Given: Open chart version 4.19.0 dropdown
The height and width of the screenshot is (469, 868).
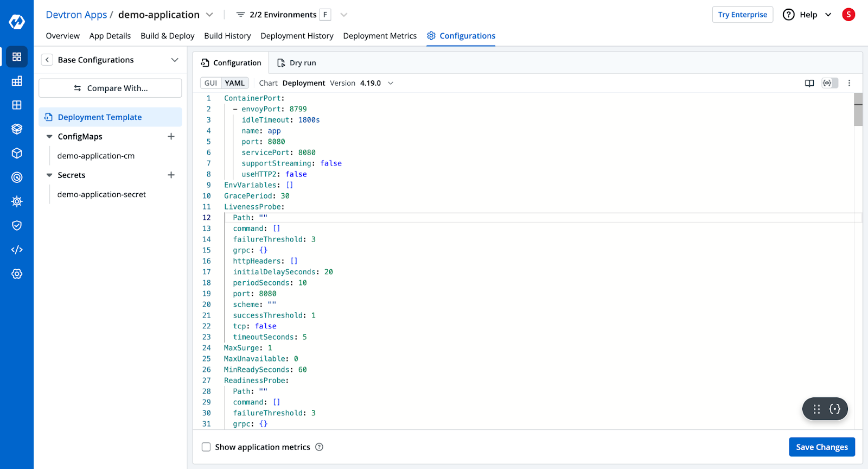Looking at the screenshot, I should coord(391,83).
